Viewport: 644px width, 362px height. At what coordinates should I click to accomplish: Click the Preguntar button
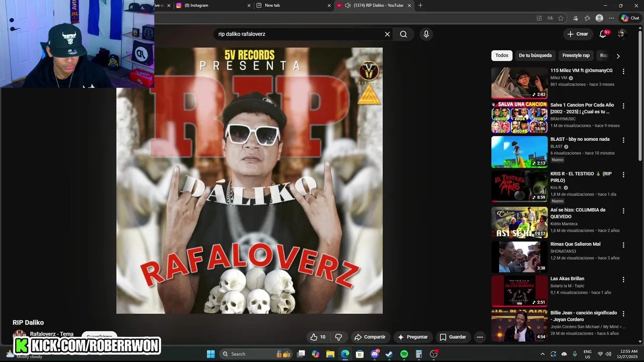coord(413,337)
